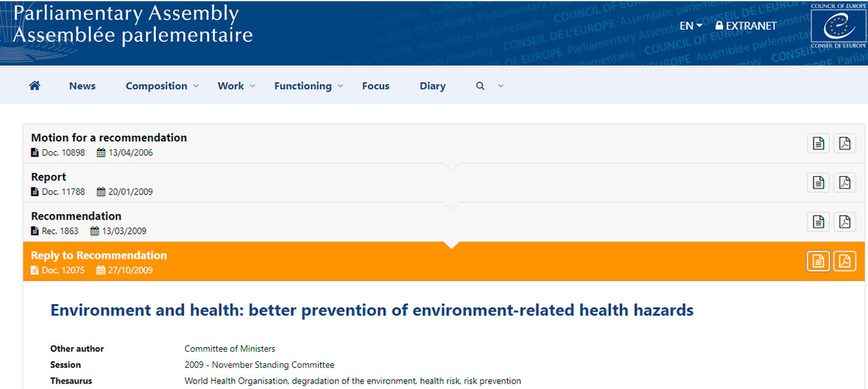Select the Functioning menu item
This screenshot has height=389, width=868.
303,86
